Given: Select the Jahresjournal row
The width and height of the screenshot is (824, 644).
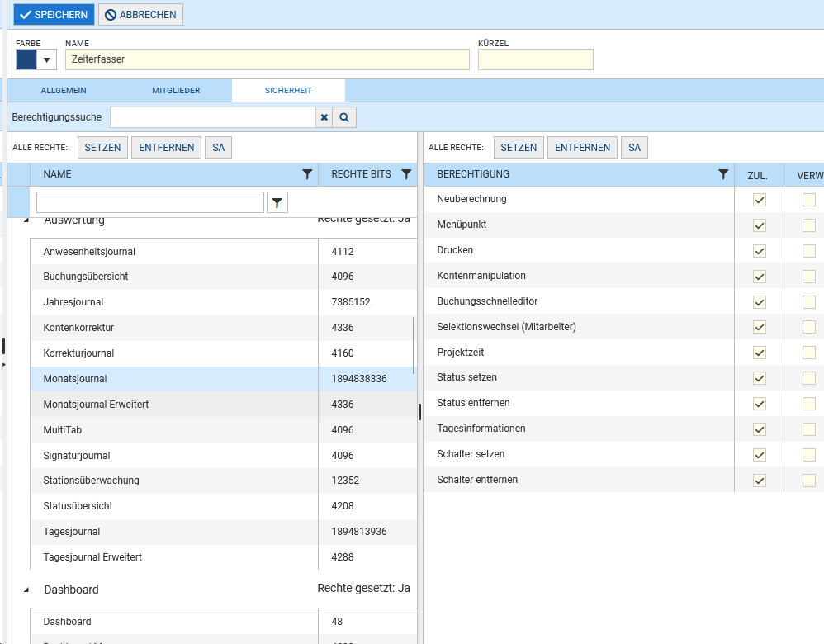Looking at the screenshot, I should (x=224, y=302).
